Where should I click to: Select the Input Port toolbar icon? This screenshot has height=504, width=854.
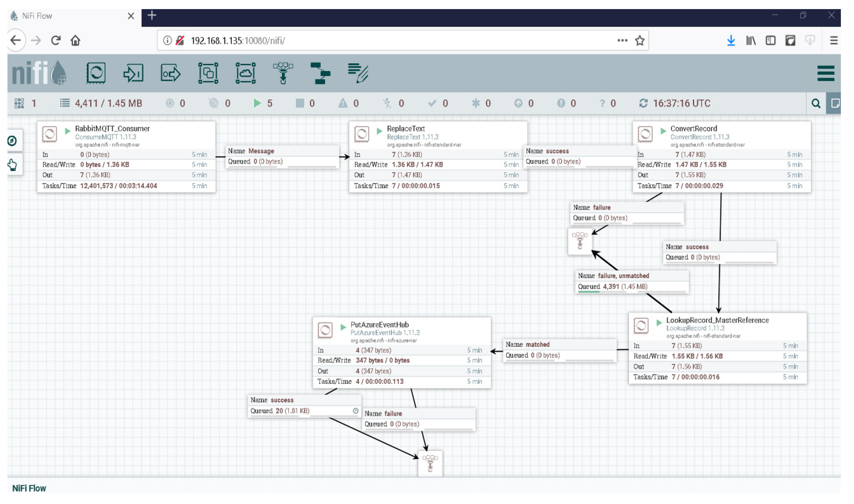coord(133,73)
